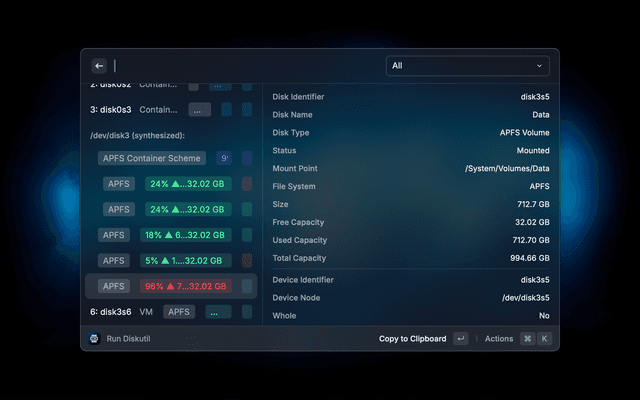Click the Free Capacity 32.02 GB value
This screenshot has height=400, width=640.
tap(531, 222)
